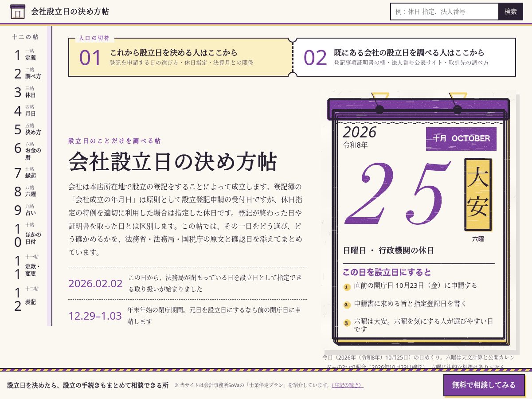This screenshot has height=399, width=532.
Task: Open chapter 3 休日 in the sidebar
Action: pyautogui.click(x=27, y=92)
